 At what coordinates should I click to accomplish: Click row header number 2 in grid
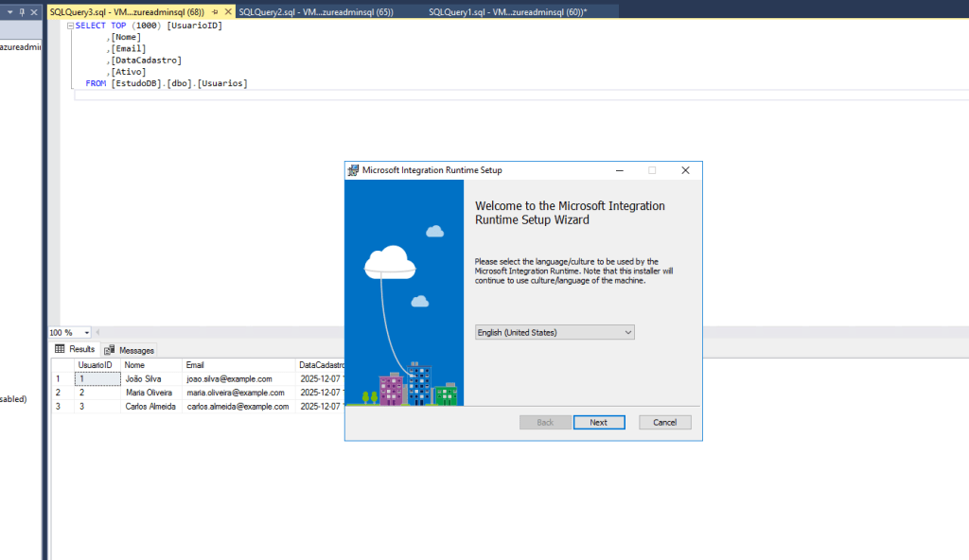[x=59, y=392]
